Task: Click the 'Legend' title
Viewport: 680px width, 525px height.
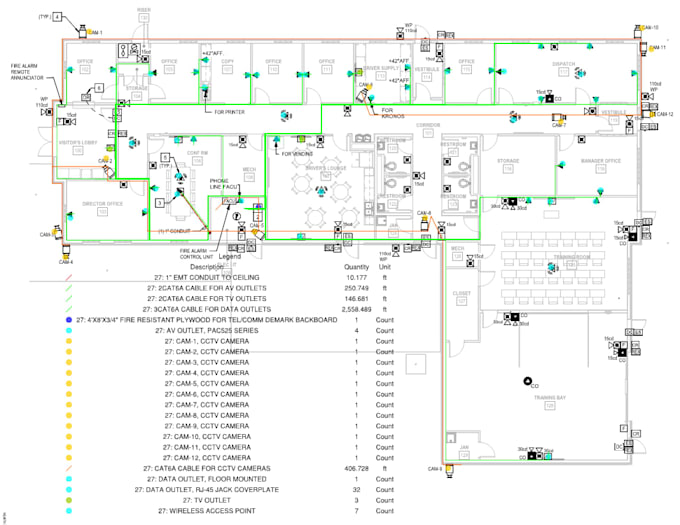Action: click(229, 257)
